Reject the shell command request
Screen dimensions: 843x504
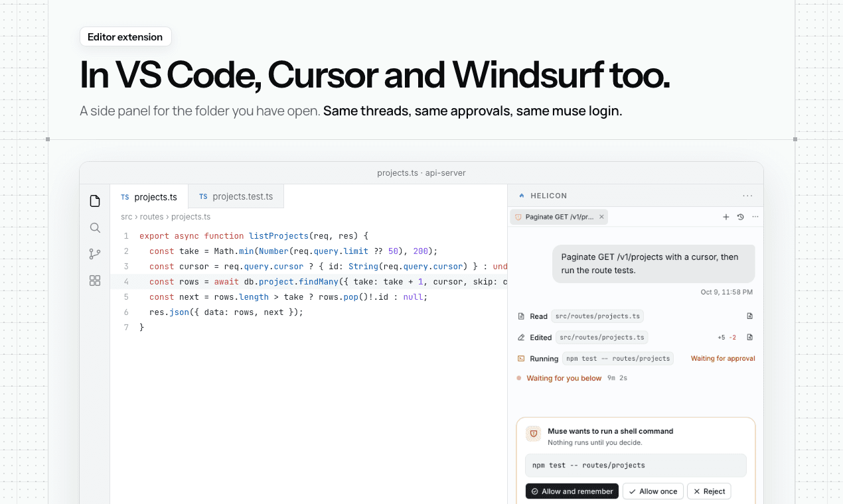[709, 491]
